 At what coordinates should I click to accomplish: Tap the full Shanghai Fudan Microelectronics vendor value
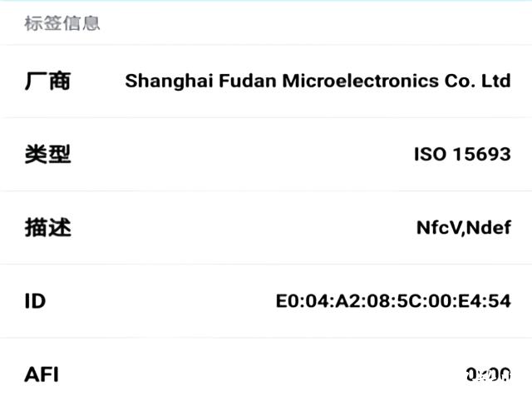318,81
